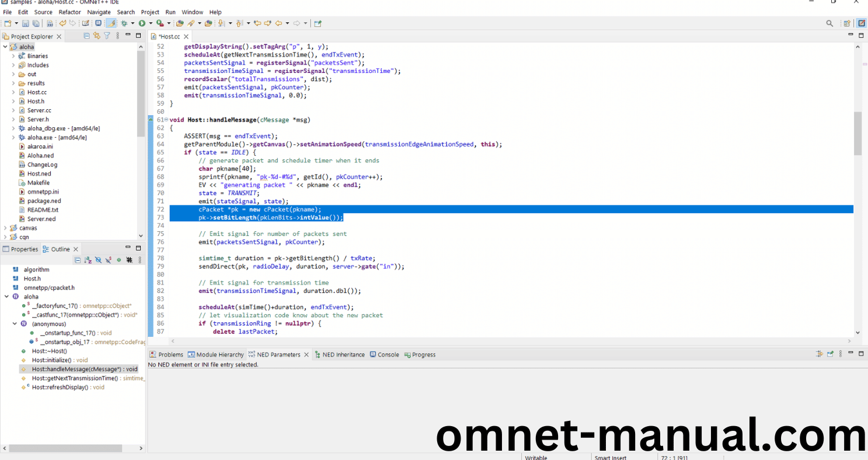This screenshot has height=460, width=868.
Task: Select omnetpp.ini in Project Explorer
Action: point(43,191)
